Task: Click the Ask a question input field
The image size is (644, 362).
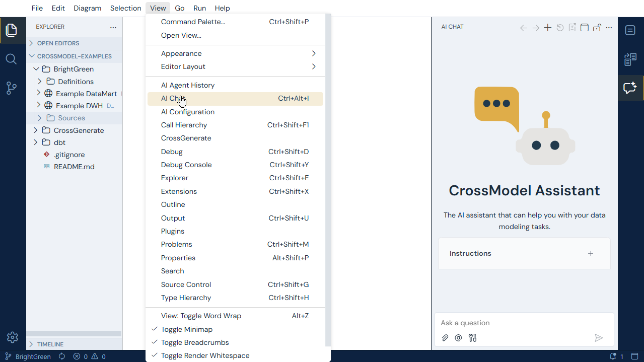Action: coord(524,323)
